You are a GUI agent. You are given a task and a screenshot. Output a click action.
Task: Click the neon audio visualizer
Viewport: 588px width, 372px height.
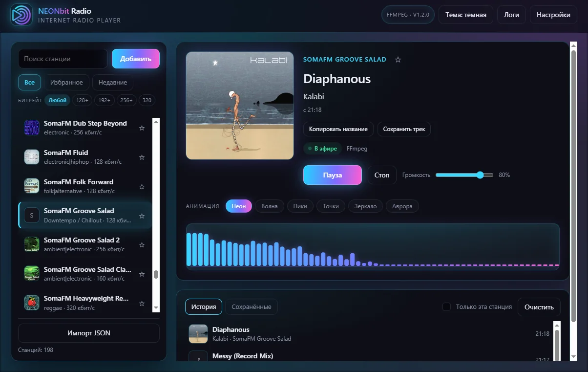373,247
